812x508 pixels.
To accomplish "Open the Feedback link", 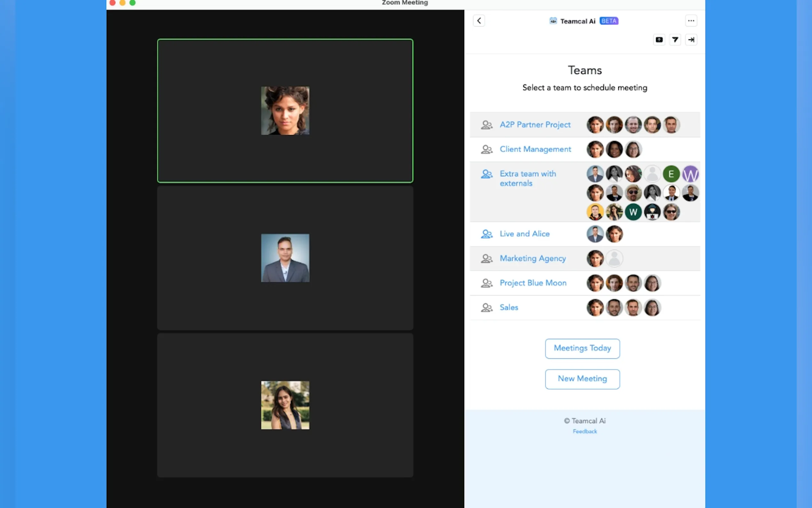I will click(584, 432).
